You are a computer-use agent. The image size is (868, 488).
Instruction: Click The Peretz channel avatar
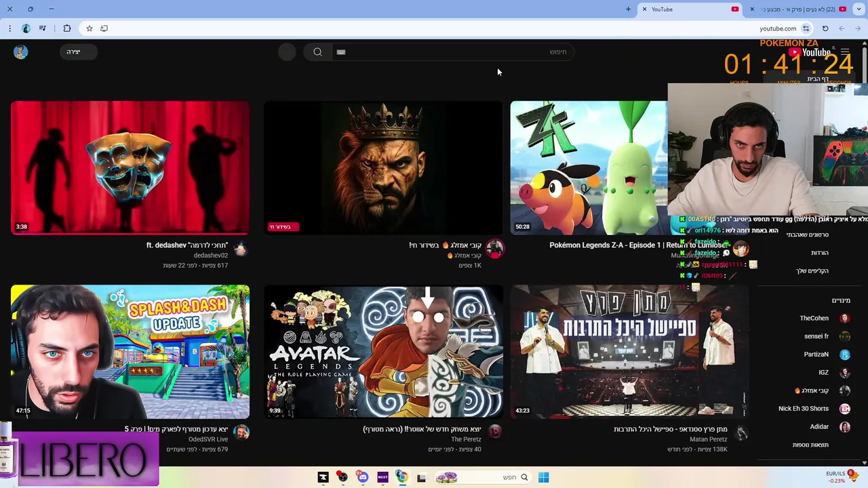(495, 432)
